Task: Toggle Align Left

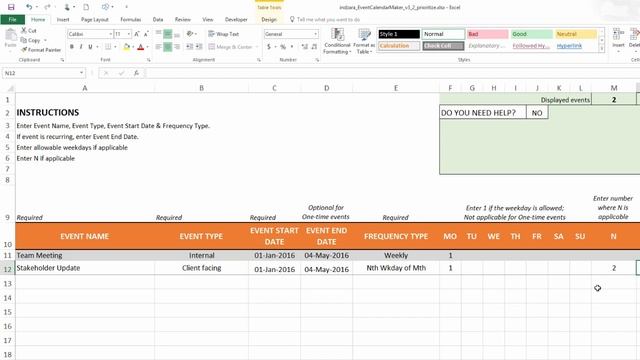Action: (158, 47)
